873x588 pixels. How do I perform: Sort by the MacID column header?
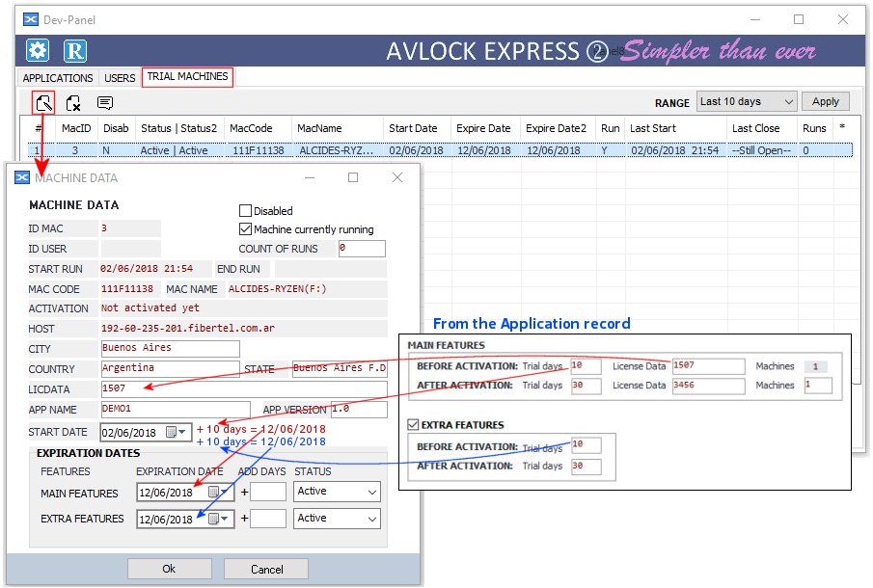point(76,128)
